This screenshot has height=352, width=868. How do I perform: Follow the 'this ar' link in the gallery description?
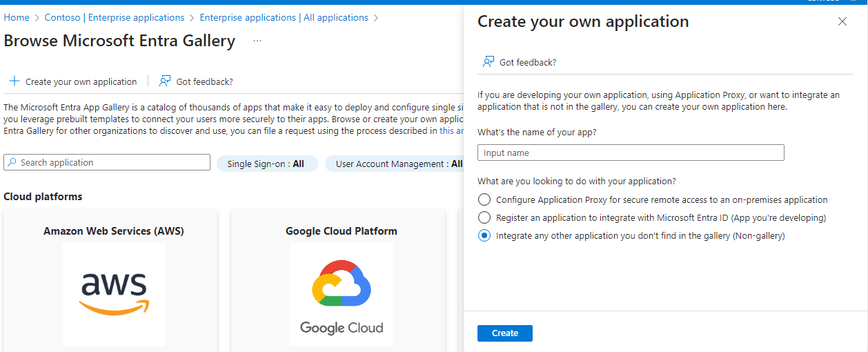451,130
